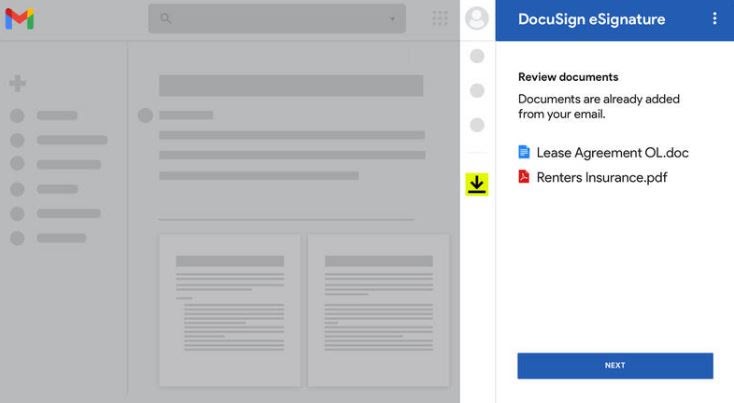Click the blue doc file icon
This screenshot has width=734, height=403.
[524, 152]
